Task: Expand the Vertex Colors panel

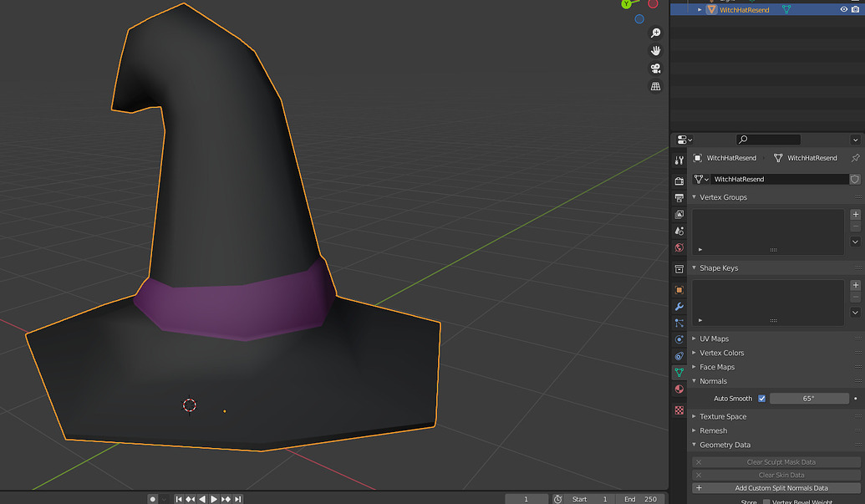Action: [x=694, y=353]
